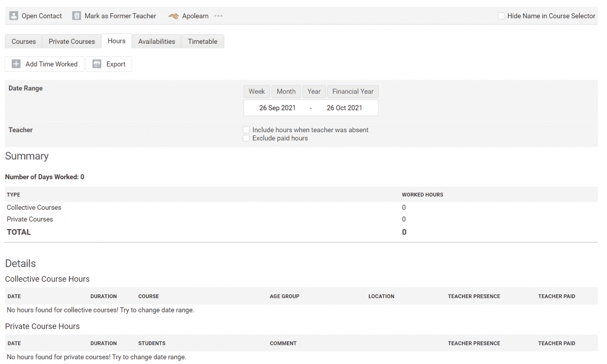
Task: Click the Mark as Former Teacher label
Action: [x=120, y=16]
